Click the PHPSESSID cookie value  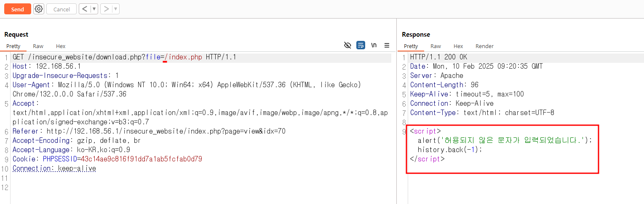point(142,159)
